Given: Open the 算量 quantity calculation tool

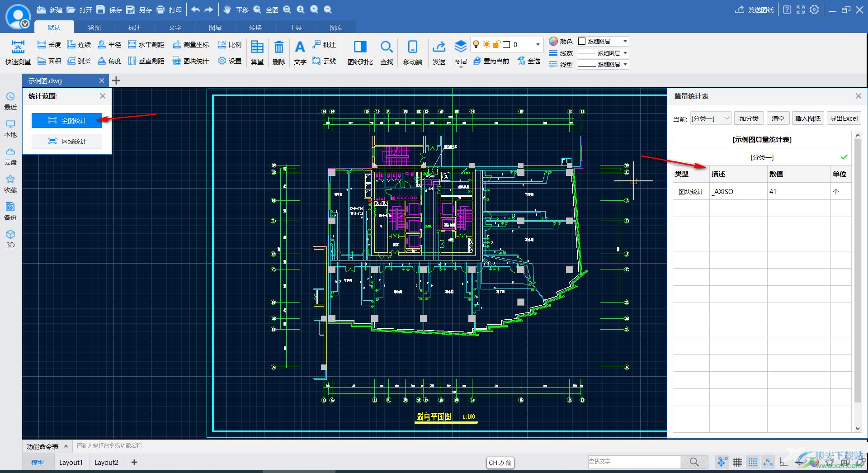Looking at the screenshot, I should pos(257,52).
